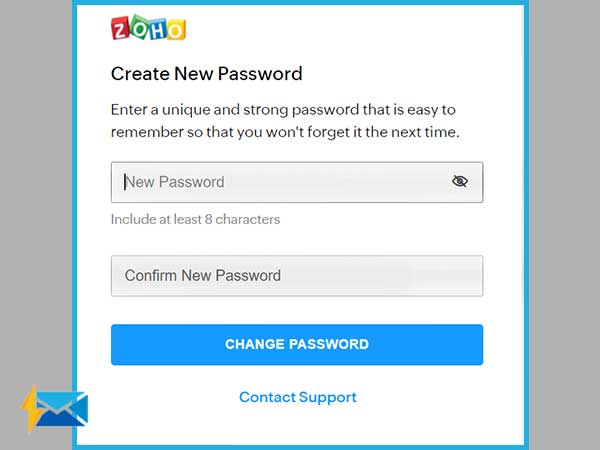Click the blue envelope watermark icon
The width and height of the screenshot is (600, 450).
click(61, 409)
